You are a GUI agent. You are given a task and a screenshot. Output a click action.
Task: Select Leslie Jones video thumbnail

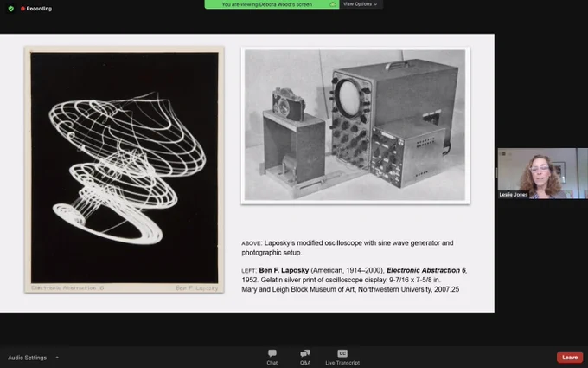pyautogui.click(x=543, y=173)
